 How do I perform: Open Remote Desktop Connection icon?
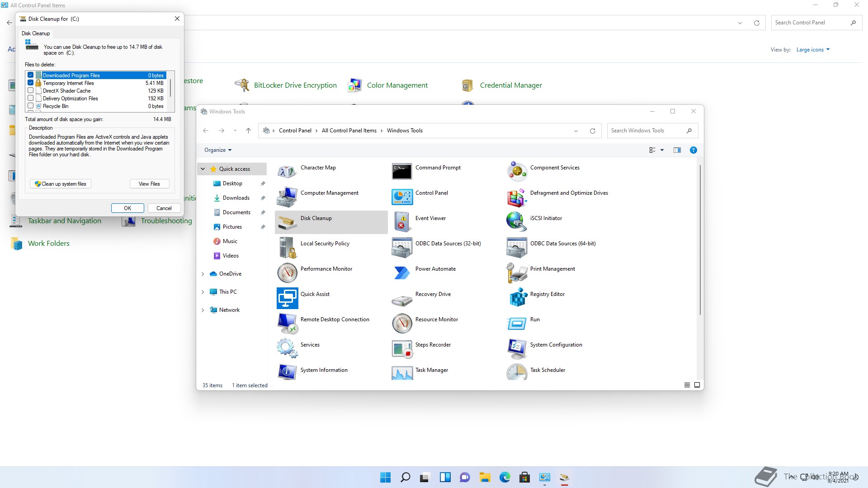287,324
